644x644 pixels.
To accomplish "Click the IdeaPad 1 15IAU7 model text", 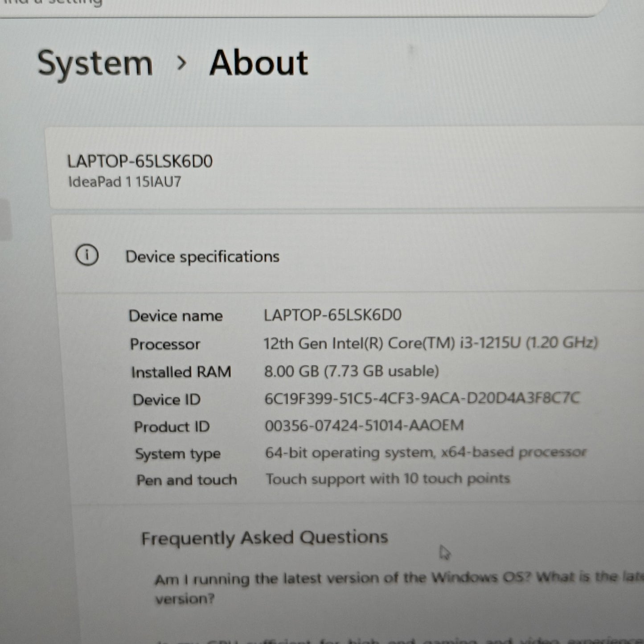I will click(124, 182).
